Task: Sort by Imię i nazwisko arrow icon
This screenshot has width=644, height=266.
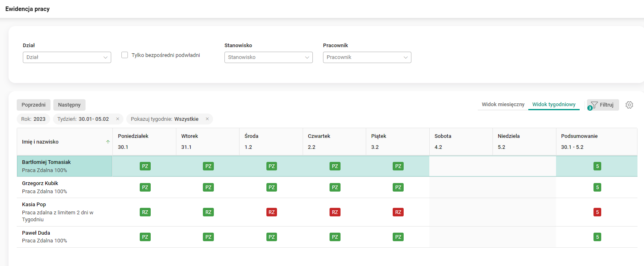Action: [x=108, y=142]
